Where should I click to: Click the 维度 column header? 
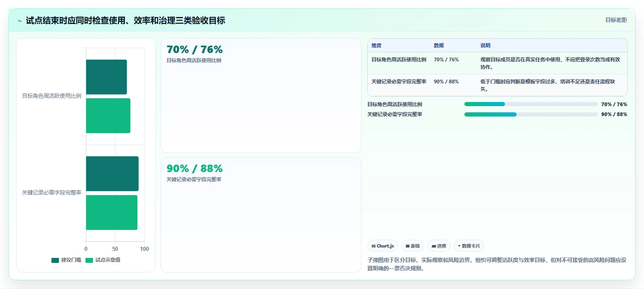tap(376, 45)
